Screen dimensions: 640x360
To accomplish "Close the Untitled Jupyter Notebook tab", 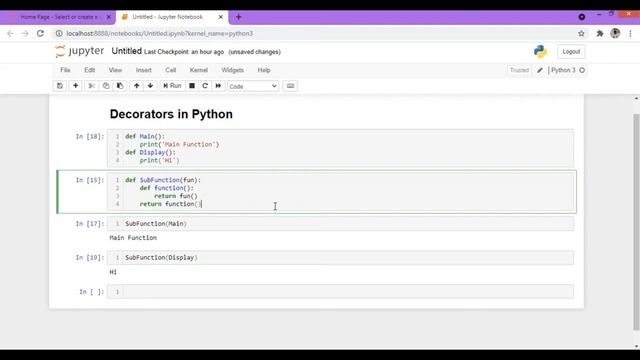I will [221, 17].
